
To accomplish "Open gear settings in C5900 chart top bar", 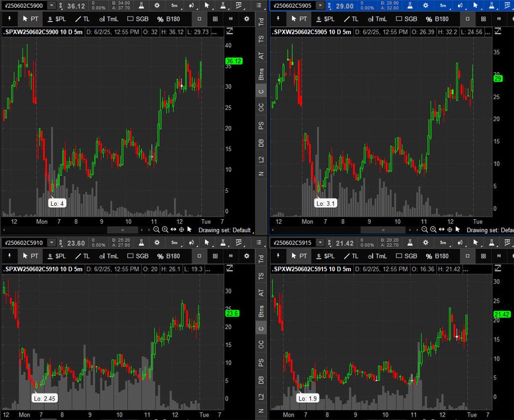I will coord(157,5).
